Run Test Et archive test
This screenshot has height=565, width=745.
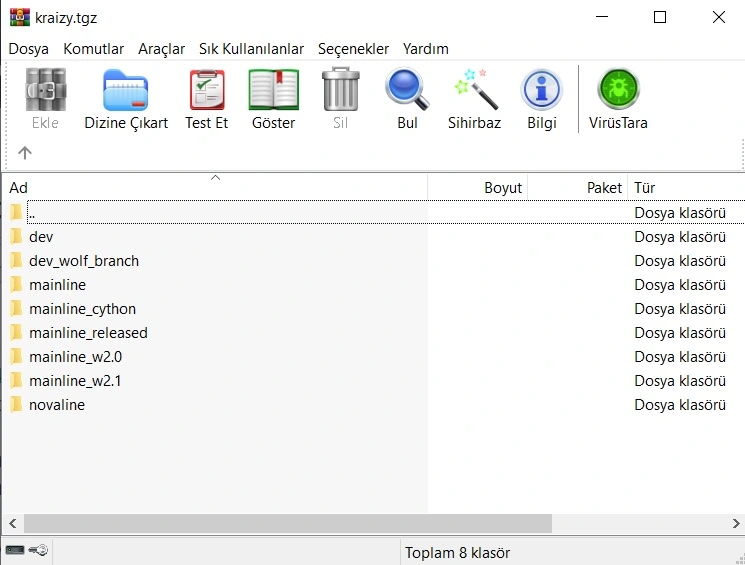pos(206,91)
